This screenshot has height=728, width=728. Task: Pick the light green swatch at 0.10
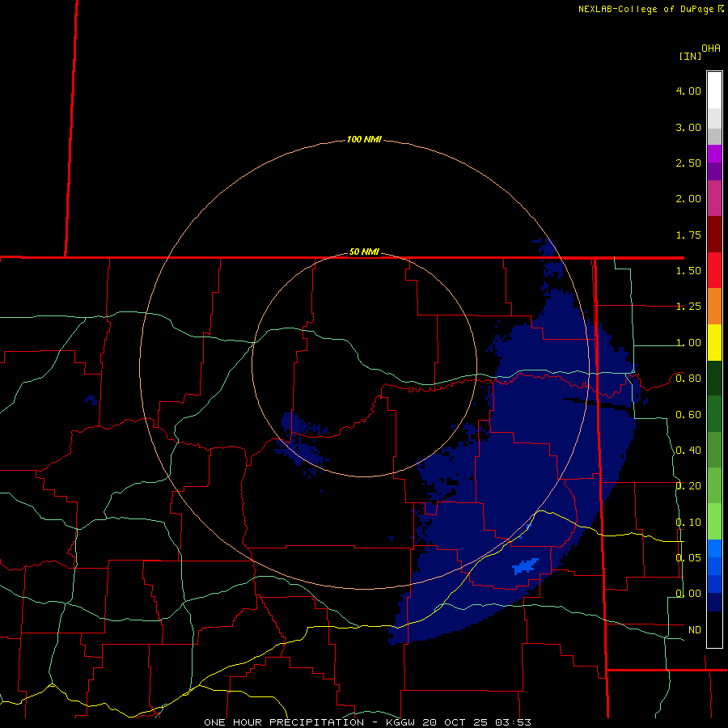(x=714, y=522)
